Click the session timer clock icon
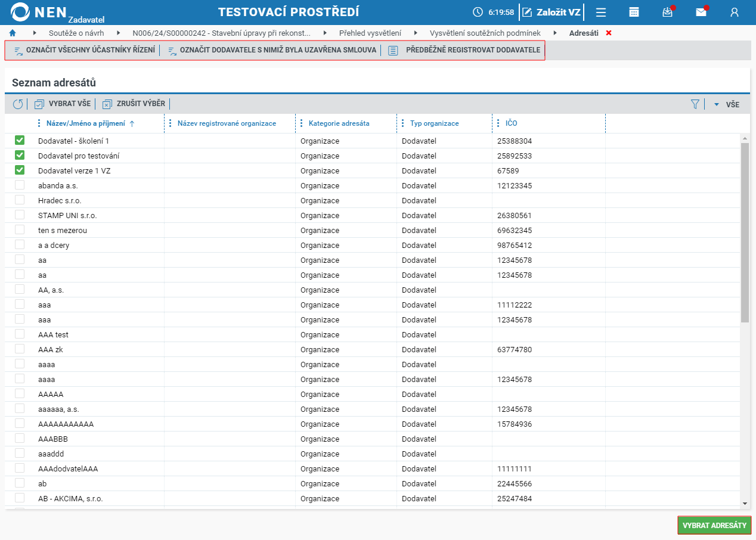This screenshot has height=540, width=756. coord(478,12)
